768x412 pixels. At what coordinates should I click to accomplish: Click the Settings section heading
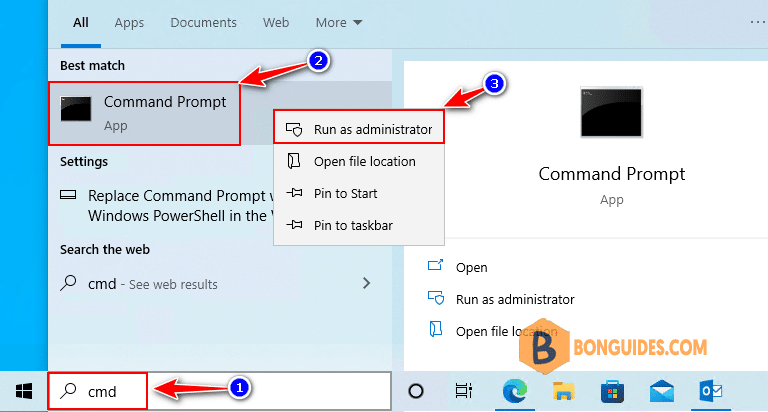click(84, 162)
